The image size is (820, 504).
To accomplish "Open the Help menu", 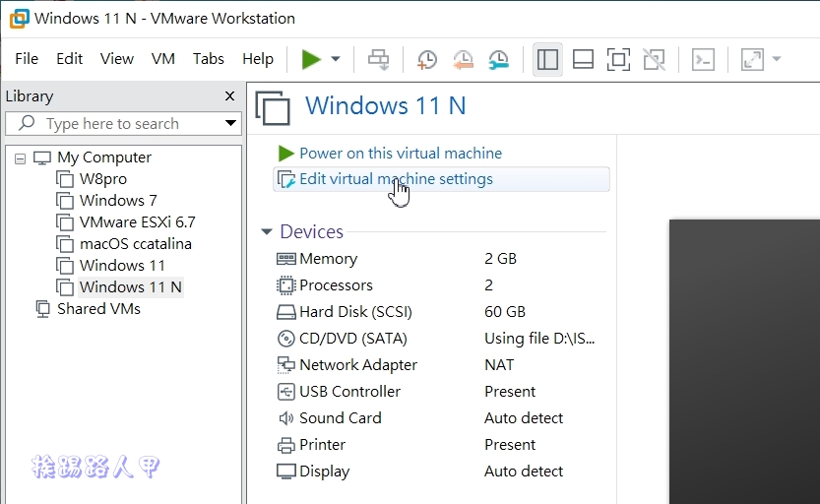I will coord(258,58).
